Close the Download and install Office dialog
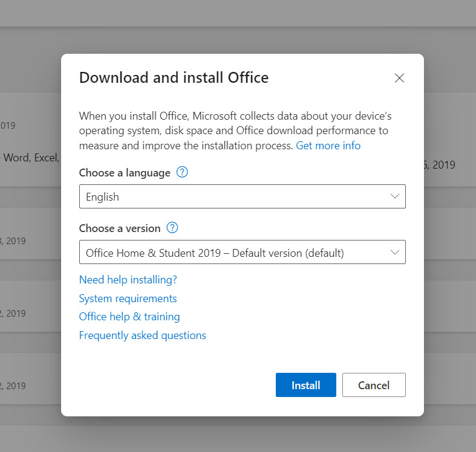This screenshot has height=452, width=476. click(399, 78)
